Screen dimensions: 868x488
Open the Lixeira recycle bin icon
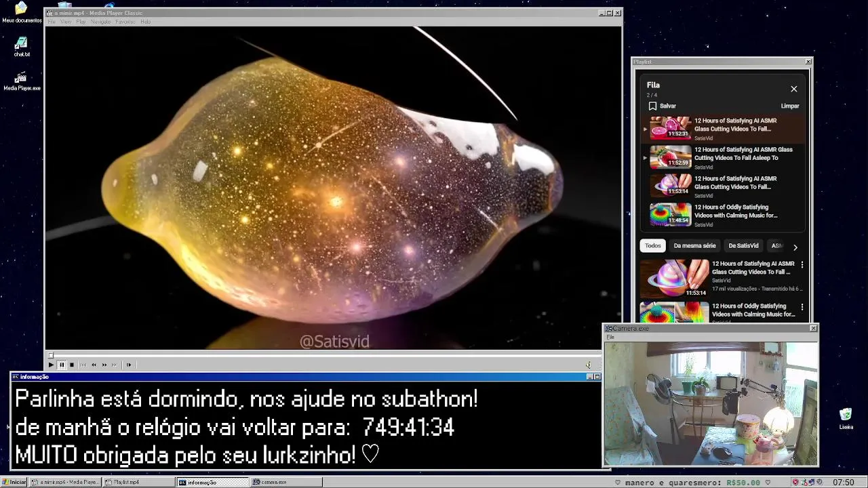(x=846, y=418)
